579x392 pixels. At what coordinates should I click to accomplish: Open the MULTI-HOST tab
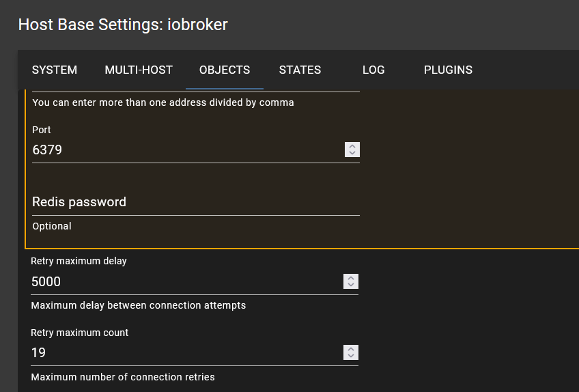pos(139,70)
